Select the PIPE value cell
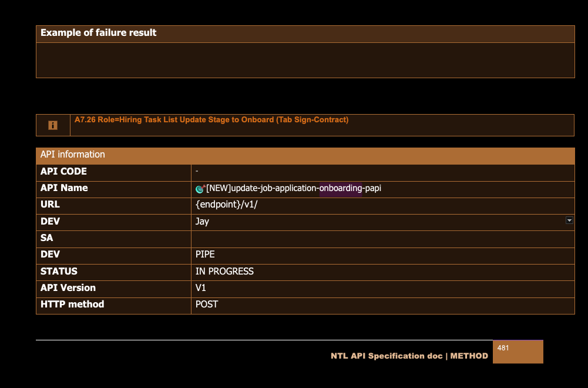The width and height of the screenshot is (588, 388). point(205,255)
